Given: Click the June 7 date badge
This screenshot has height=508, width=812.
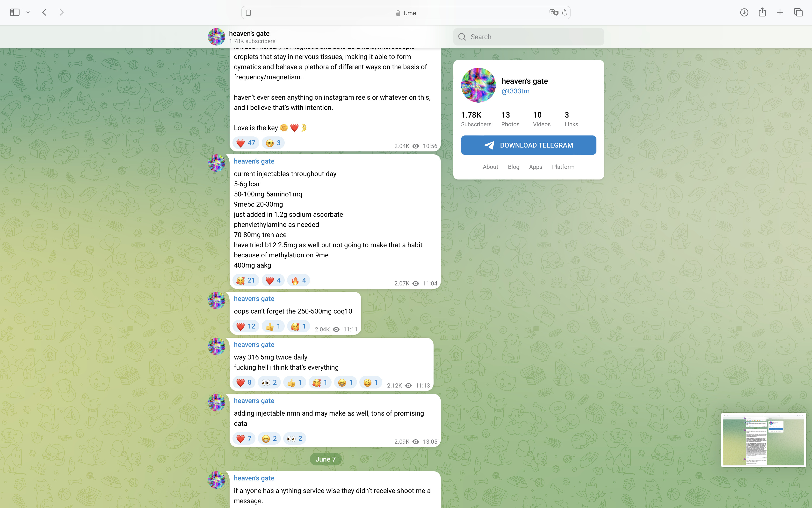Looking at the screenshot, I should point(326,459).
